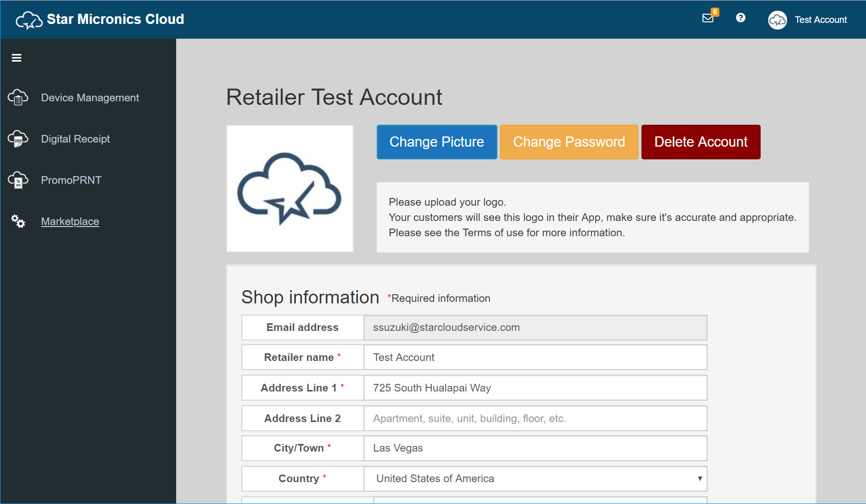Click the retailer logo thumbnail
This screenshot has width=866, height=504.
point(290,188)
